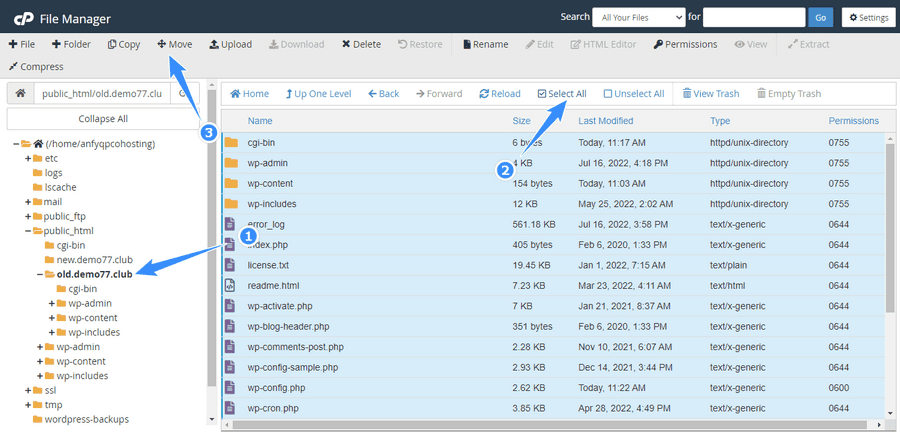
Task: Click Unselect All checkbox
Action: point(634,94)
